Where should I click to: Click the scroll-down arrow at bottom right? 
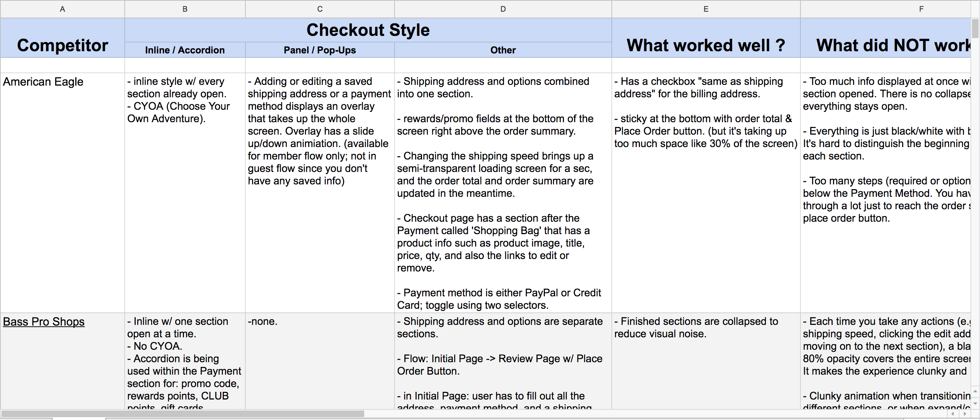coord(975,402)
